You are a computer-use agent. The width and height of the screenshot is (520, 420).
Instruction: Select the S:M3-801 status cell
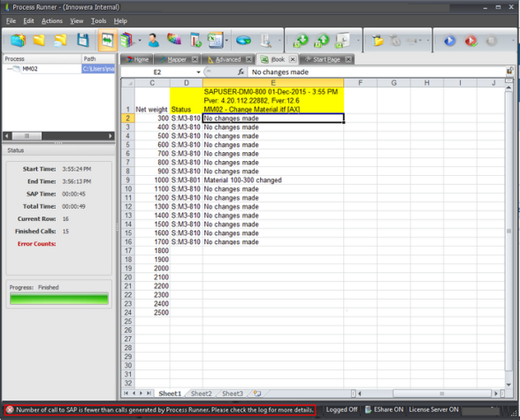187,180
